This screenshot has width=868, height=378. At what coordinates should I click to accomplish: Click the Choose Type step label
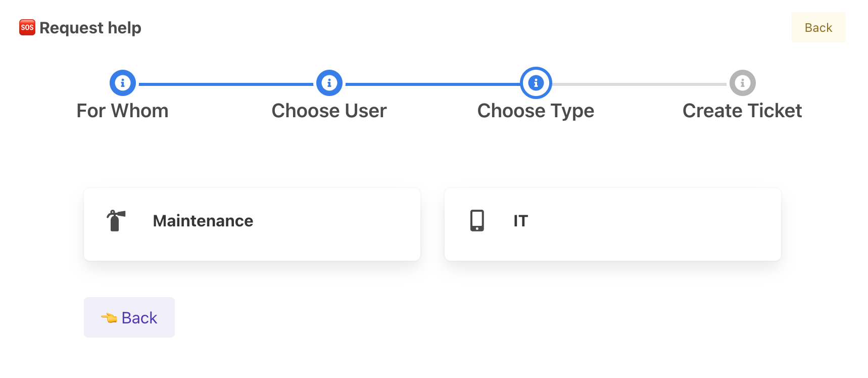pos(536,111)
